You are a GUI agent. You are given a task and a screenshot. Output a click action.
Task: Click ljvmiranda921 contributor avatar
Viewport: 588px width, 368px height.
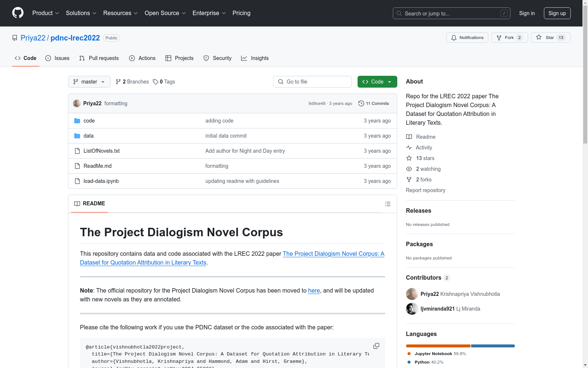[412, 309]
